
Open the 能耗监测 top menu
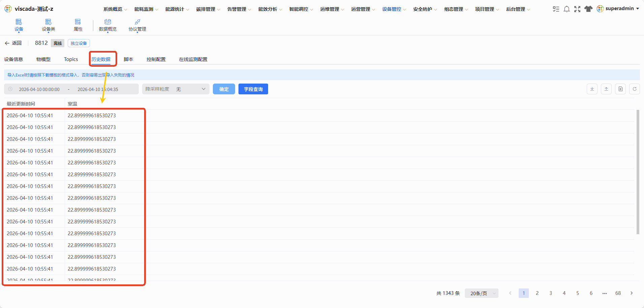coord(146,9)
